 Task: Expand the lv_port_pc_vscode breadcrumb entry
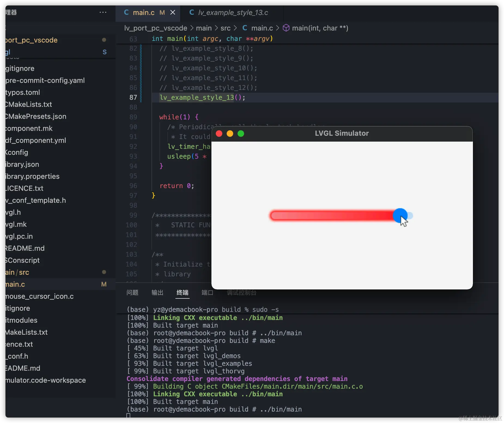pos(155,28)
